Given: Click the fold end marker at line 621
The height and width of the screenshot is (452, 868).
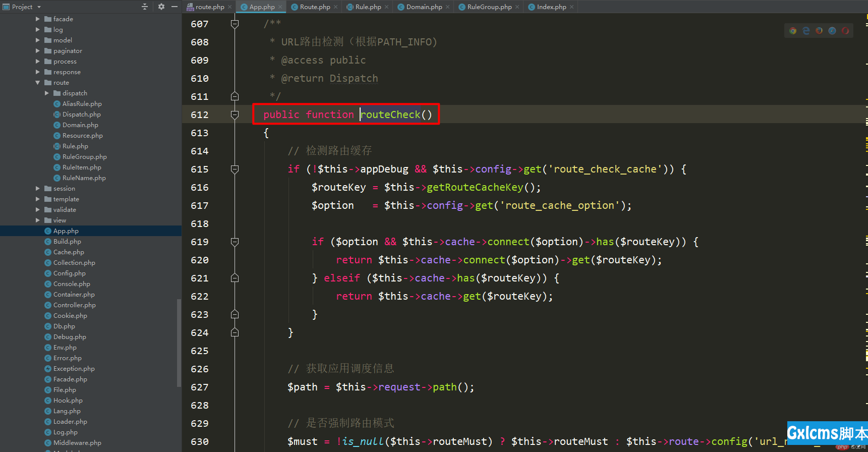Looking at the screenshot, I should coord(235,278).
